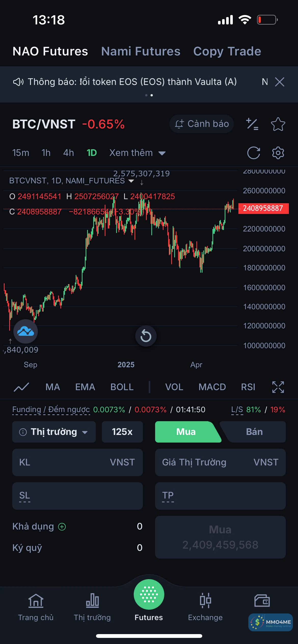The image size is (298, 644).
Task: Add funds via Khả dụng plus icon
Action: [x=62, y=526]
